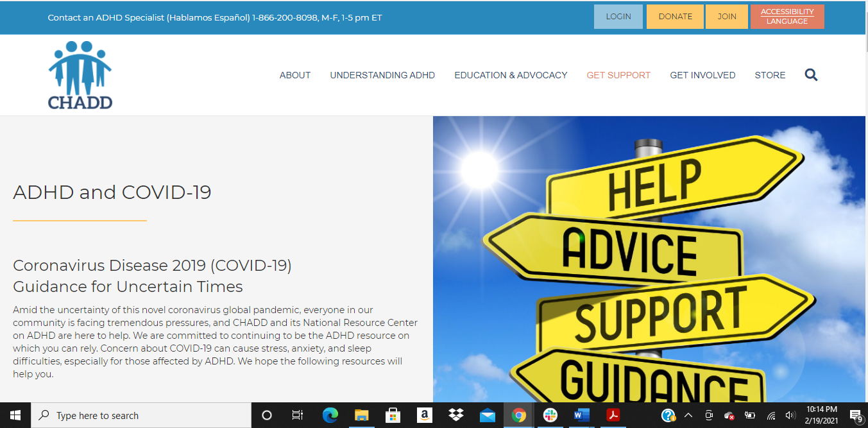
Task: Click the search magnifier icon in navigation
Action: 811,75
